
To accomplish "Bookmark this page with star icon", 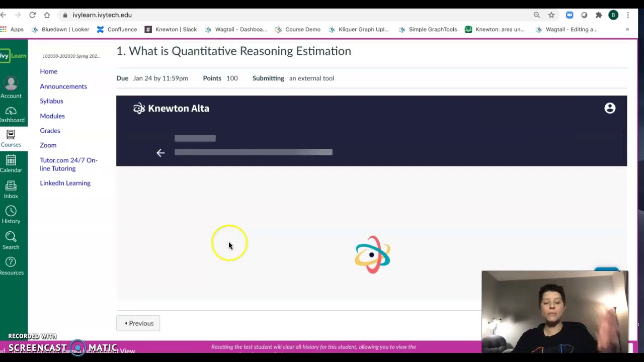I will click(551, 15).
